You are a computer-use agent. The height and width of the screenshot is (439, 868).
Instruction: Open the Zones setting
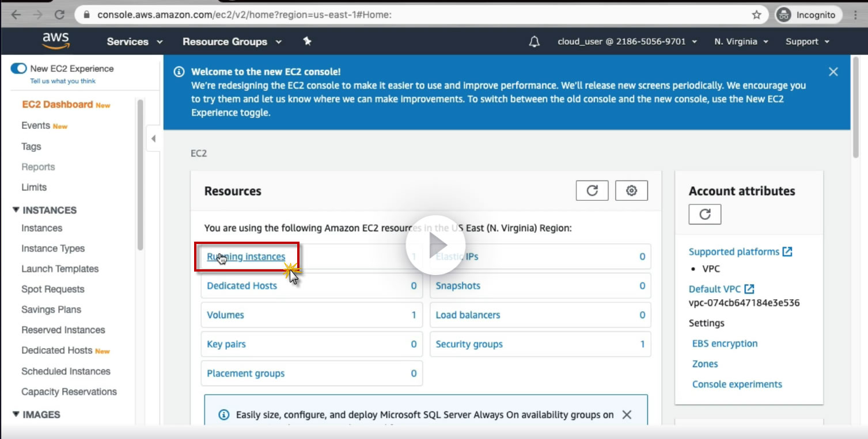(705, 364)
